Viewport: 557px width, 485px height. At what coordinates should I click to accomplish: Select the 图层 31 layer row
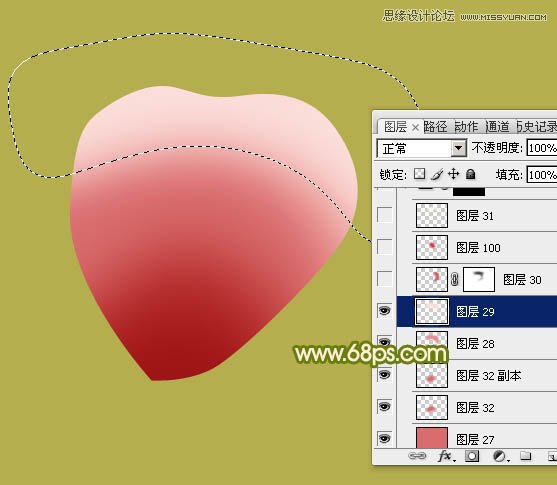pos(477,215)
